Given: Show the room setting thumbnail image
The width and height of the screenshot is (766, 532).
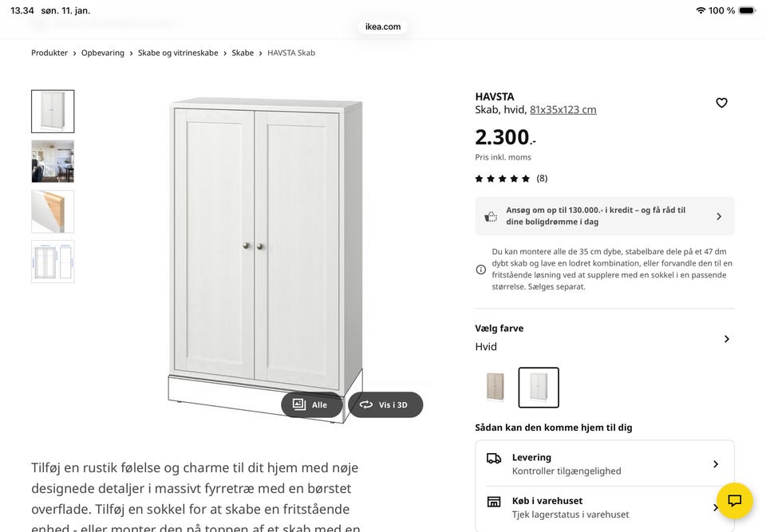Looking at the screenshot, I should [x=53, y=161].
